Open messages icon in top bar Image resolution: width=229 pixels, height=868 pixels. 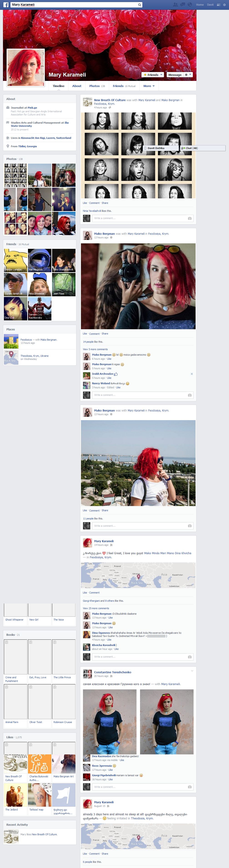coord(182,5)
